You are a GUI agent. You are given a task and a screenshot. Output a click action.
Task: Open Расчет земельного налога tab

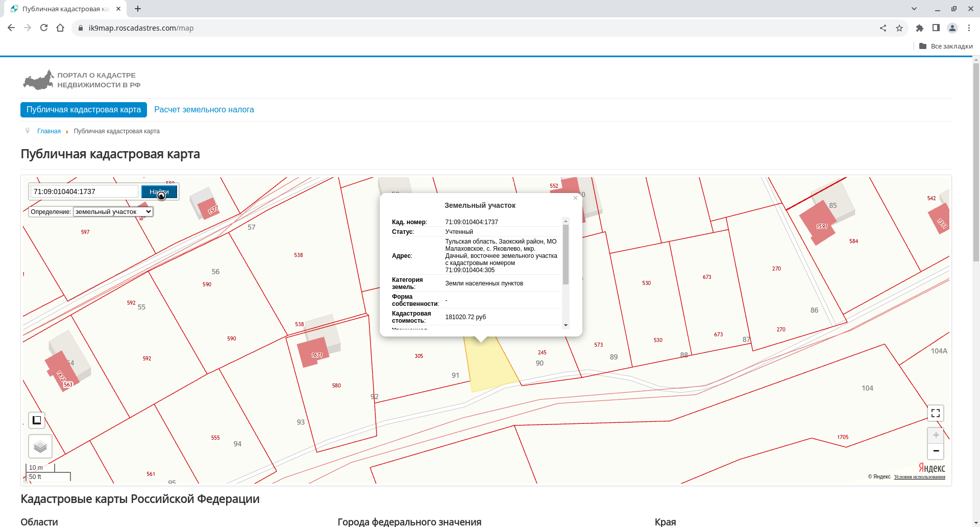(204, 110)
